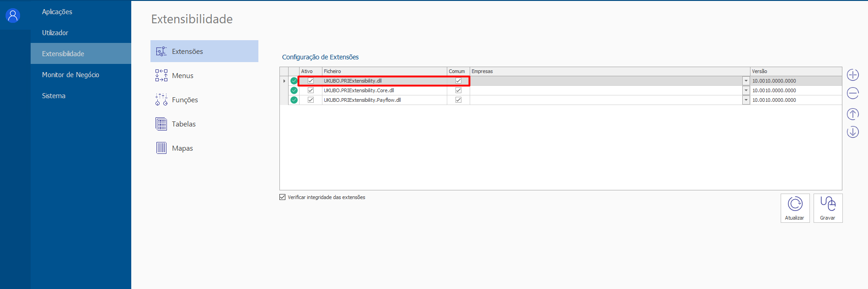Open the Sistema menu item

coord(54,96)
